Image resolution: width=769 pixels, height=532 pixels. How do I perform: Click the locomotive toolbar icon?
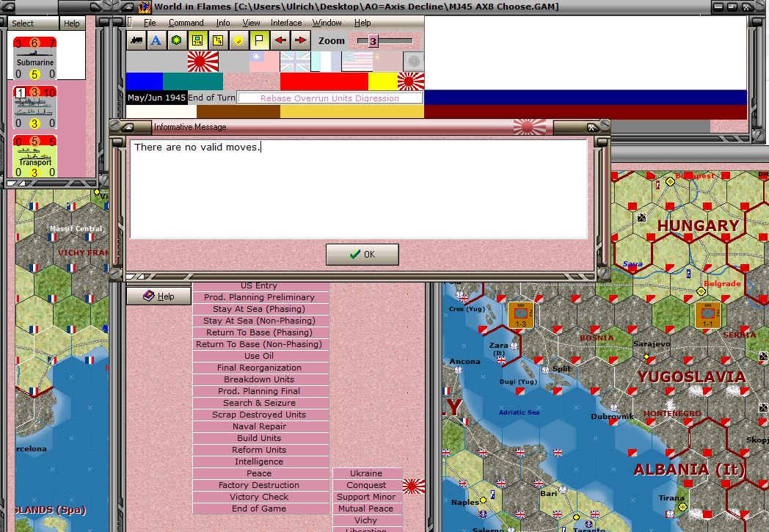pos(136,40)
